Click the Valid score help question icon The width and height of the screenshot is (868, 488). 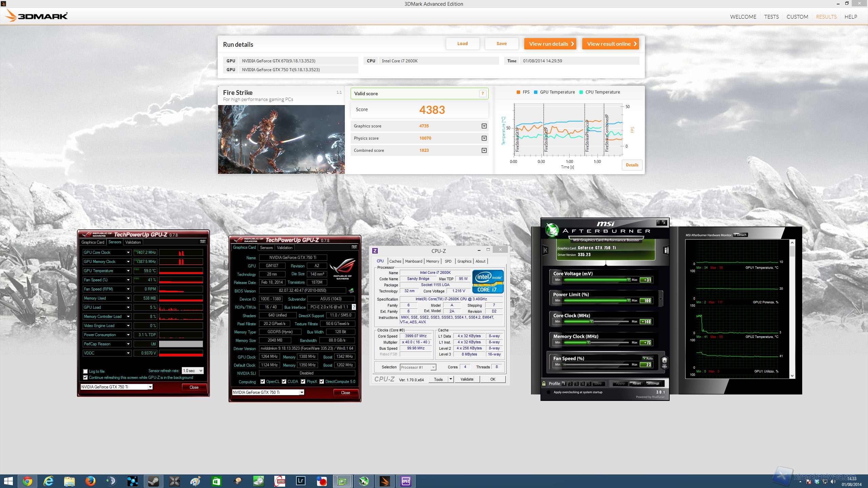(482, 94)
